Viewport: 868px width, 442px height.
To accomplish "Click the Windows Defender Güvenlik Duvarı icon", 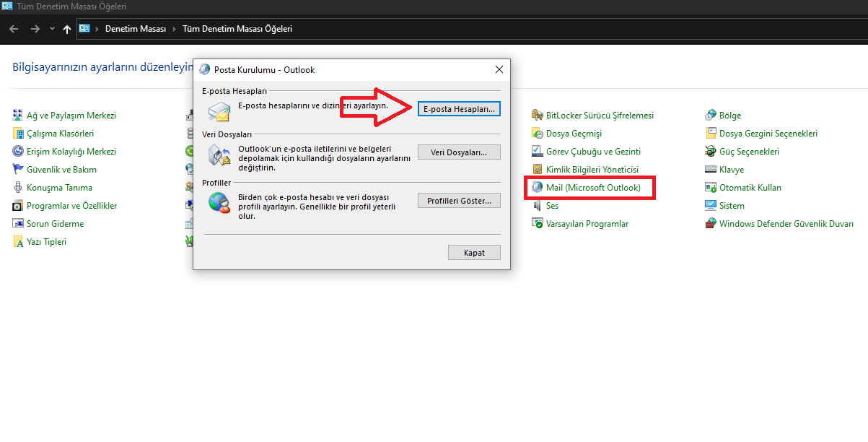I will 711,224.
